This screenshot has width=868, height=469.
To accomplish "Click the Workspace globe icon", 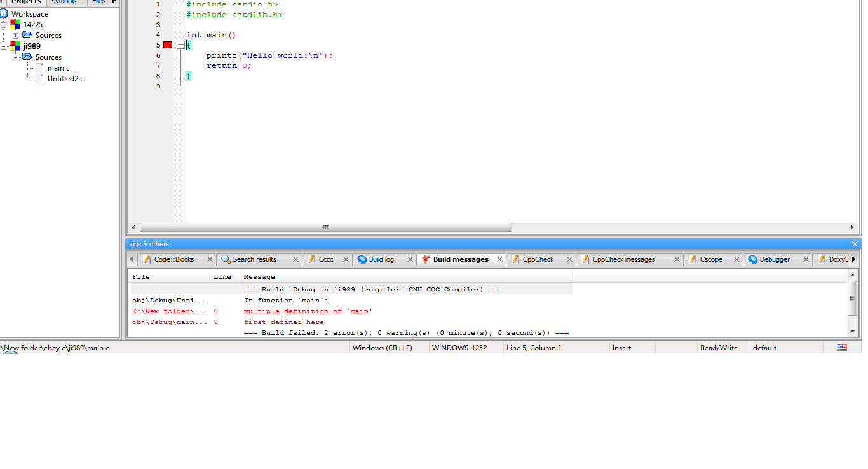I will click(4, 13).
